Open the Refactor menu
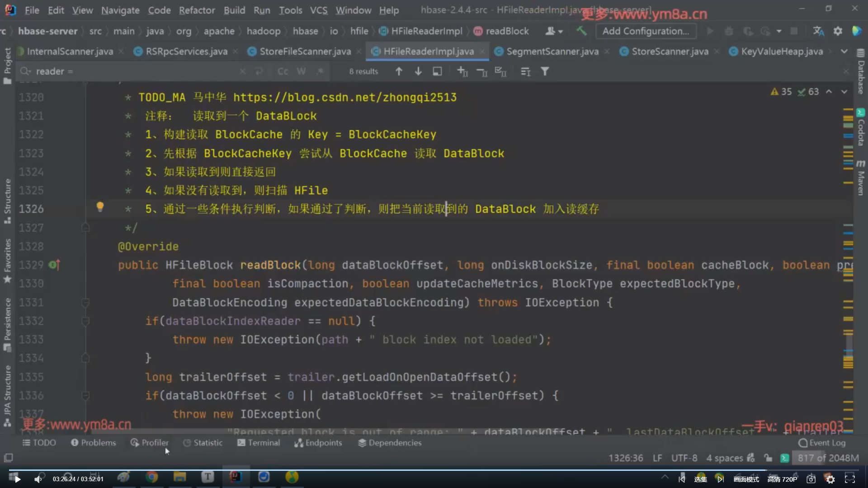 coord(197,10)
